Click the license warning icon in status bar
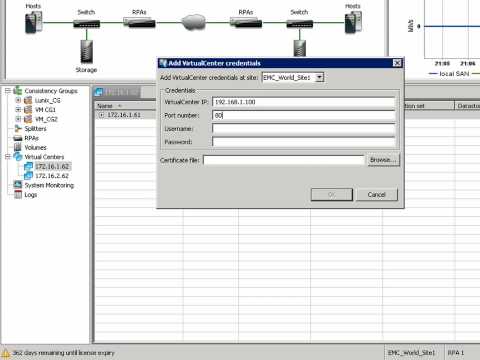 (5, 353)
